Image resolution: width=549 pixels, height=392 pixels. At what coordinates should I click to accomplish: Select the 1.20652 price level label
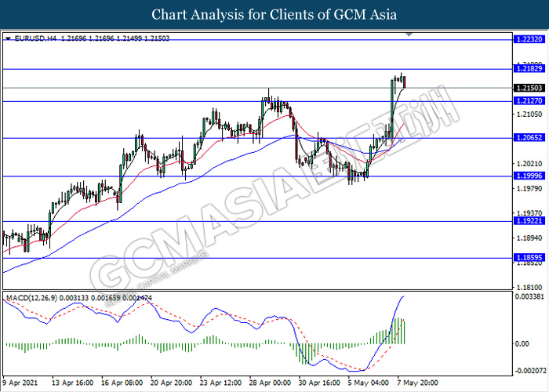[529, 137]
